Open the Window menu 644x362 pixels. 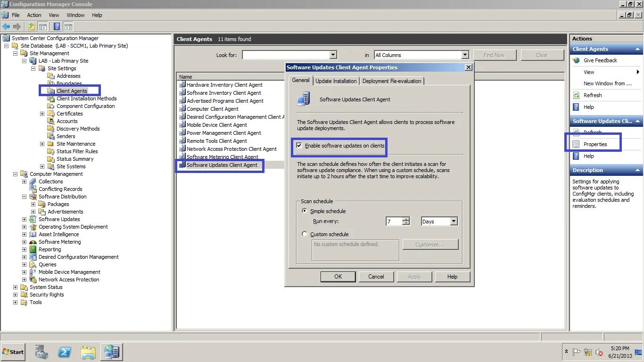[x=75, y=15]
